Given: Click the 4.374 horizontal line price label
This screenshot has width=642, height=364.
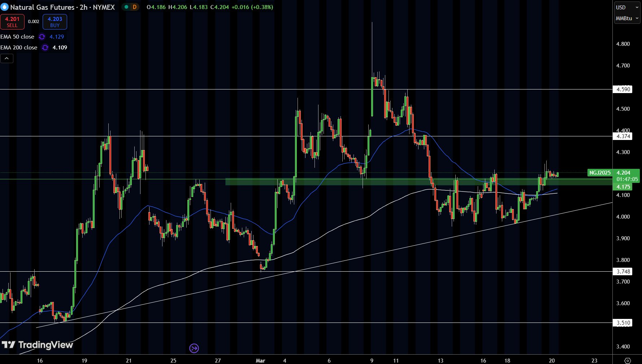Looking at the screenshot, I should click(x=623, y=136).
